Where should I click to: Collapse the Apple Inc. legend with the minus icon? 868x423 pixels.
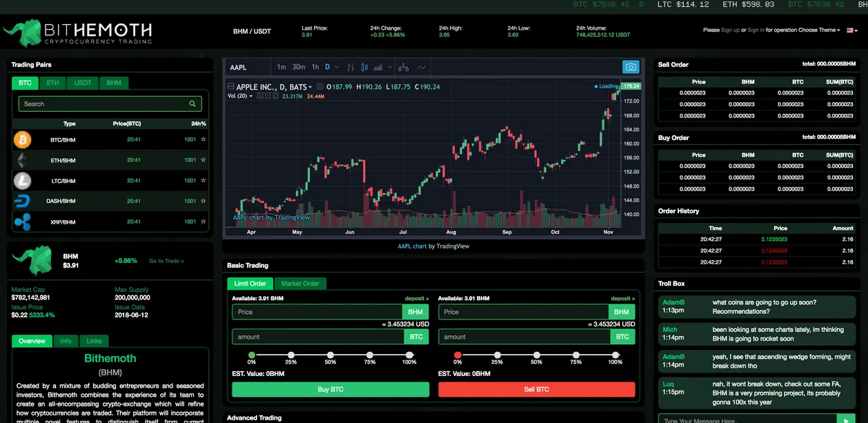[230, 86]
